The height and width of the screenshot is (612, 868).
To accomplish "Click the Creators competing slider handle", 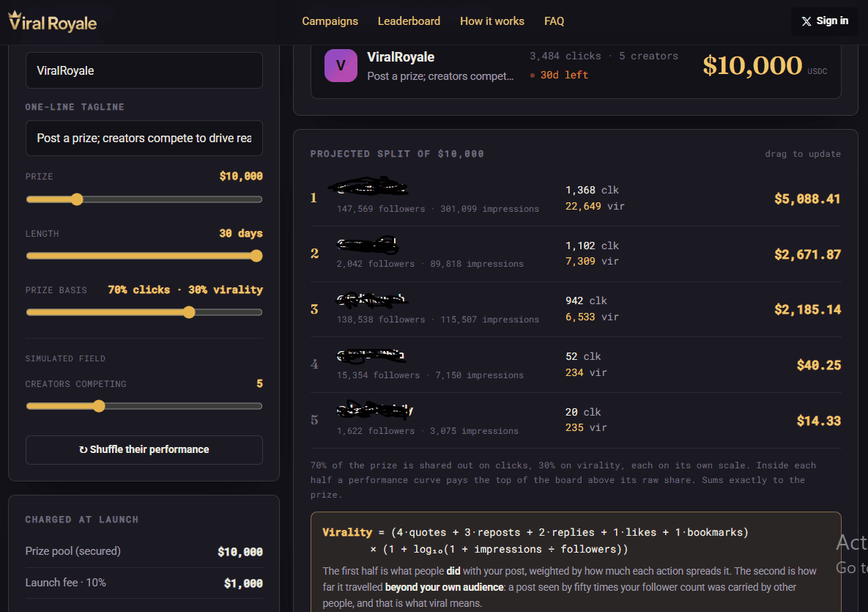I will [99, 407].
